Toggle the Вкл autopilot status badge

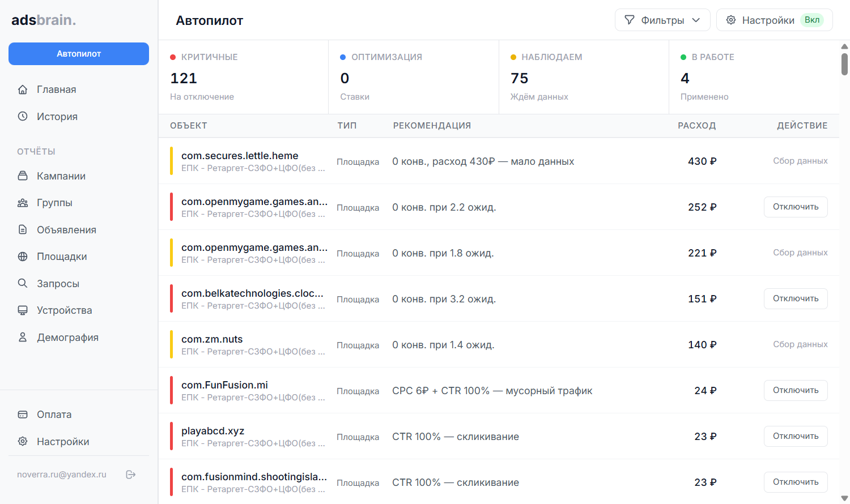[x=811, y=20]
